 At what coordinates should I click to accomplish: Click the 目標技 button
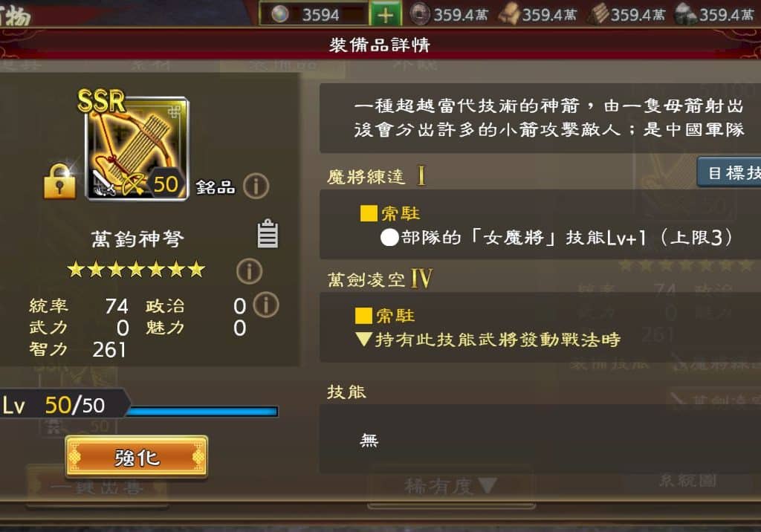[729, 172]
